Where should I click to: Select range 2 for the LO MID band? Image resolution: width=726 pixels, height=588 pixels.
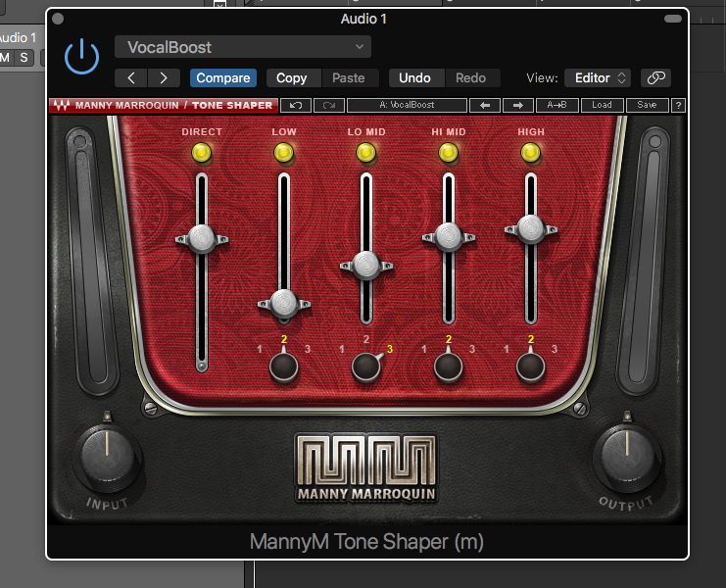pos(366,339)
